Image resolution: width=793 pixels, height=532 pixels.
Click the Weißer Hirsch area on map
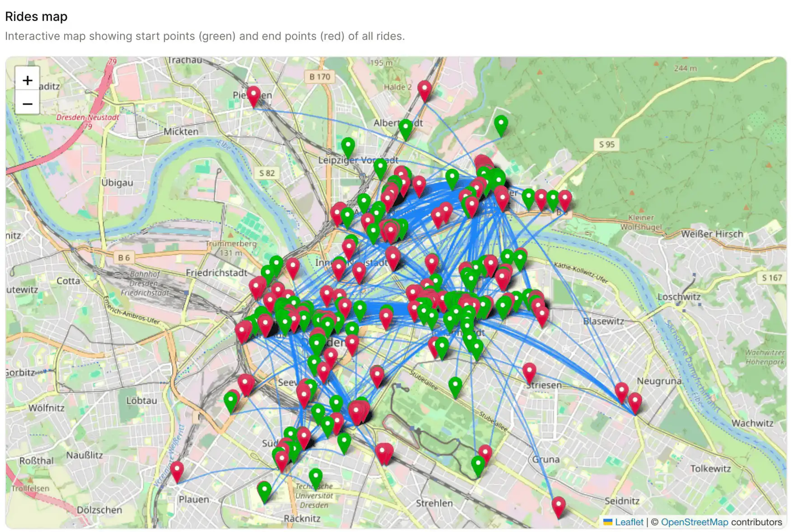tap(712, 234)
